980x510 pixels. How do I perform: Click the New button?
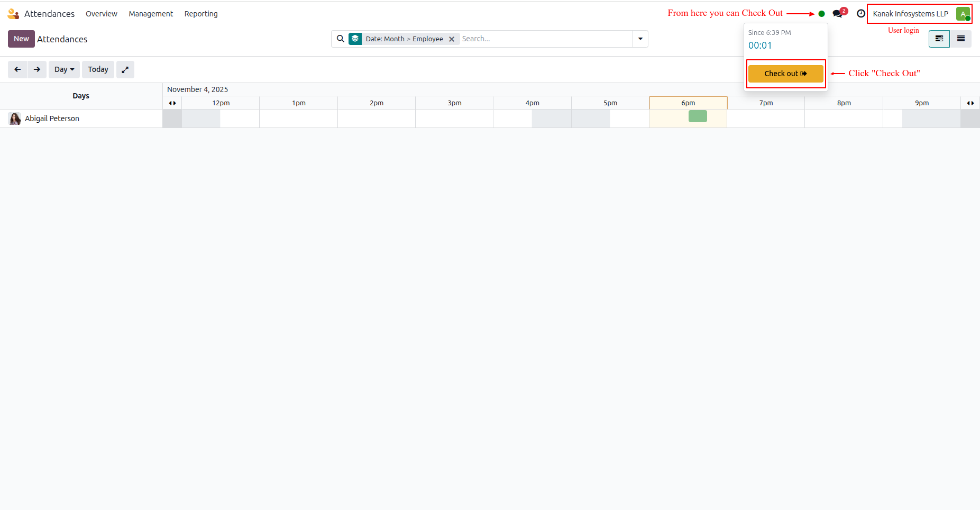(x=21, y=39)
